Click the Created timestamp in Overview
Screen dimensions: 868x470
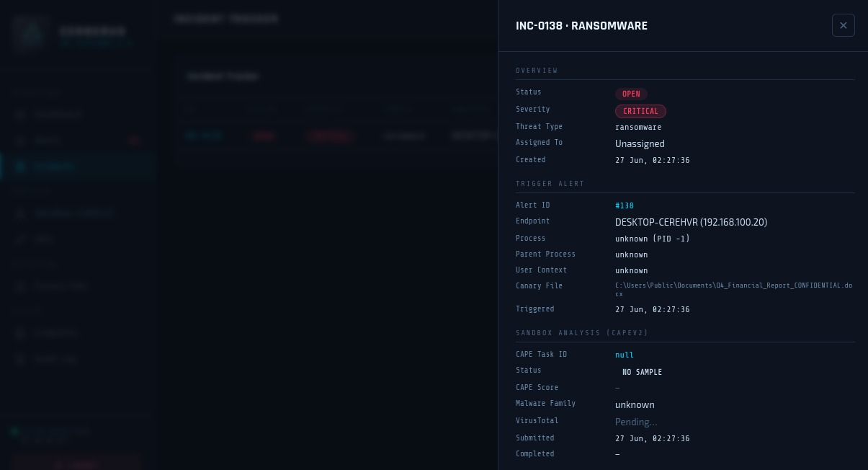652,160
